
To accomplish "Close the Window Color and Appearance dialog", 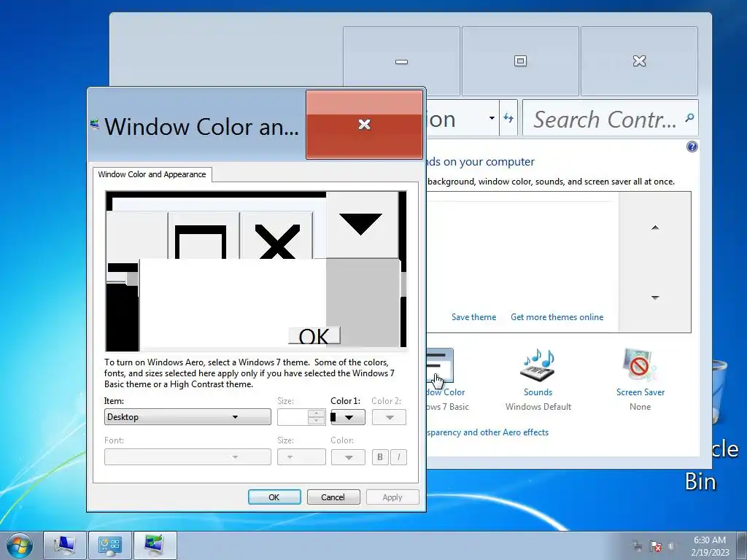I will (364, 124).
